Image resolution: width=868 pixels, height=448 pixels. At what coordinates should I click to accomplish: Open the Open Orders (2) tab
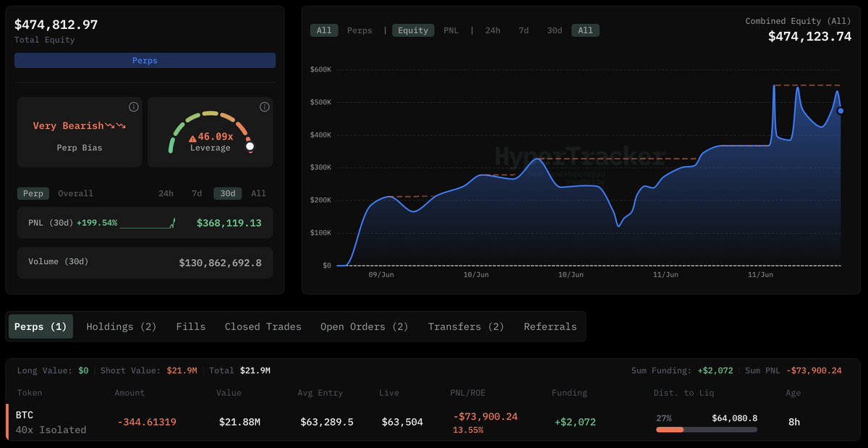(365, 326)
